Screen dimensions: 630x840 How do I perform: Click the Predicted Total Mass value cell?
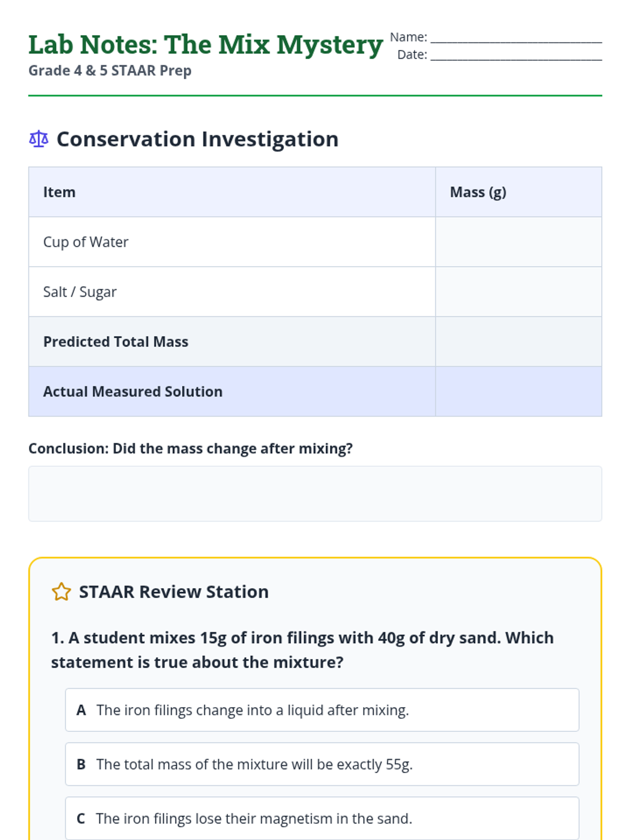tap(518, 342)
